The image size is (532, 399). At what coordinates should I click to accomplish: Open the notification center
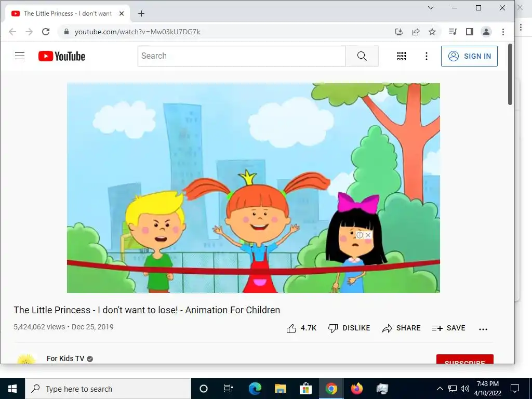tap(515, 389)
